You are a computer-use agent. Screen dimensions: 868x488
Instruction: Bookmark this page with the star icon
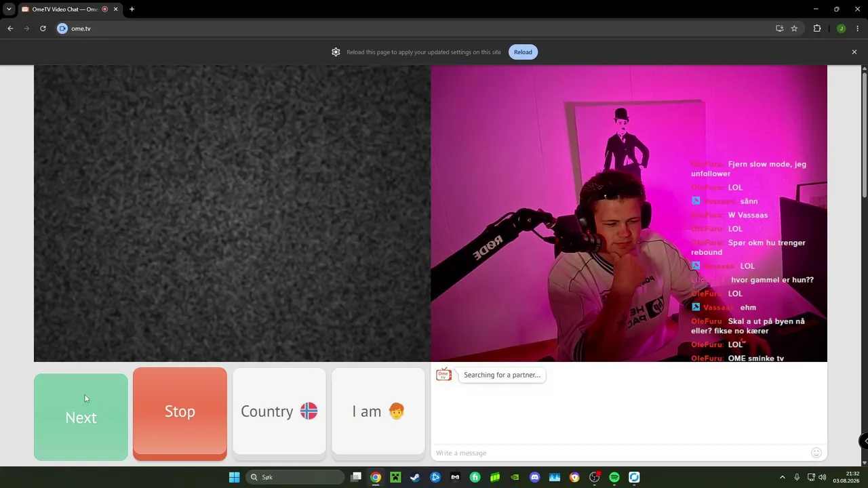click(794, 28)
